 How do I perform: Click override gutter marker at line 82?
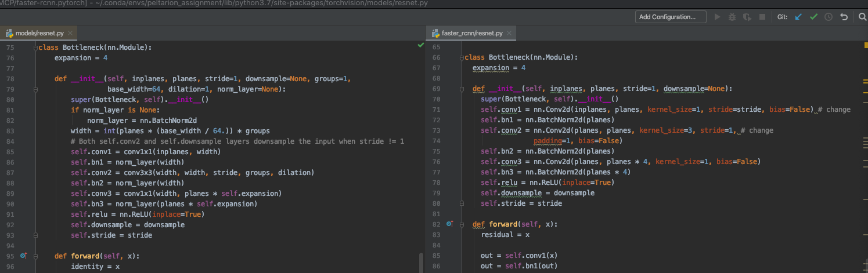449,224
